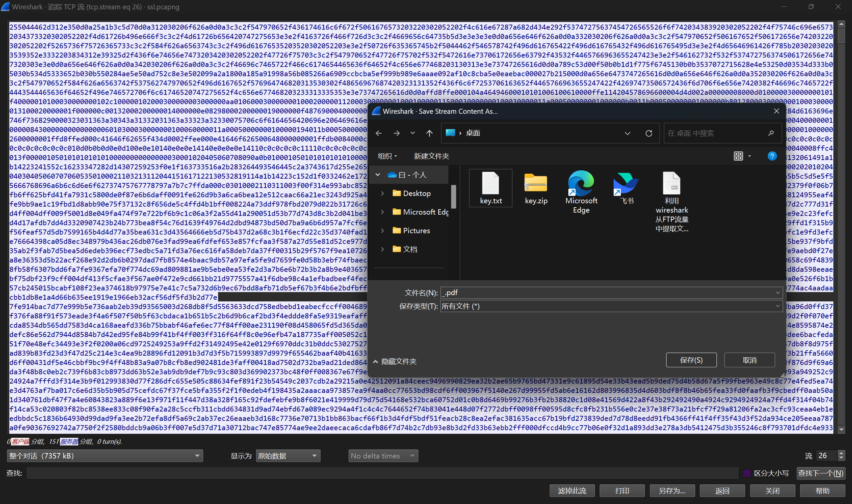The image size is (852, 504).
Task: Close the Save Stream Content As dialog
Action: tap(776, 111)
